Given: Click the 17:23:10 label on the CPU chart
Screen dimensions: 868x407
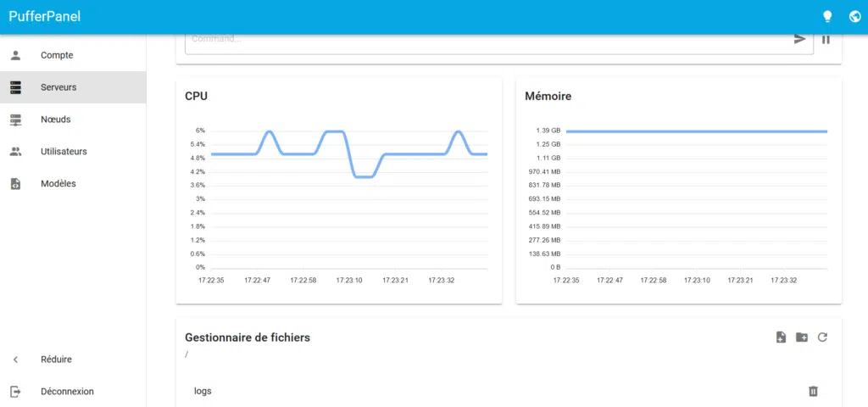Looking at the screenshot, I should [348, 280].
